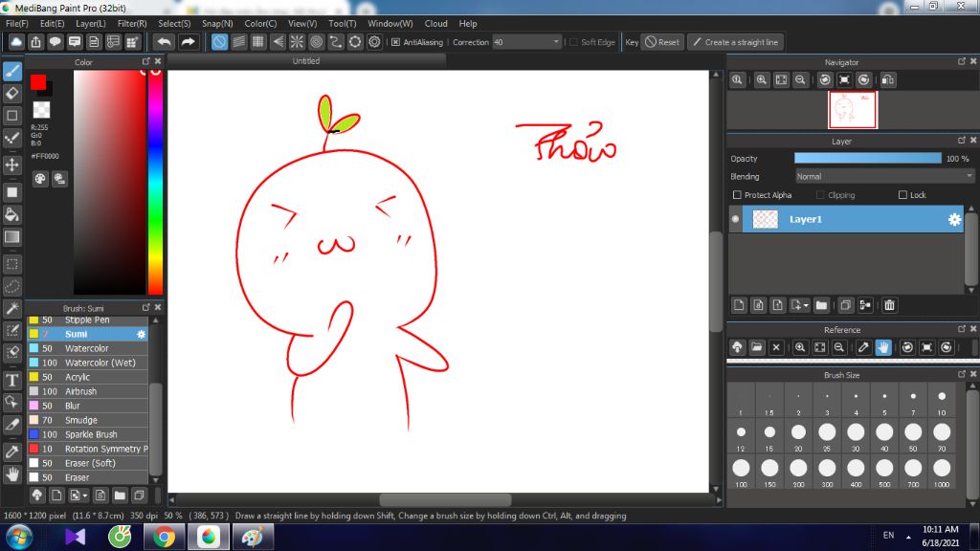Open the Layer menu
The height and width of the screenshot is (551, 980).
pyautogui.click(x=91, y=24)
